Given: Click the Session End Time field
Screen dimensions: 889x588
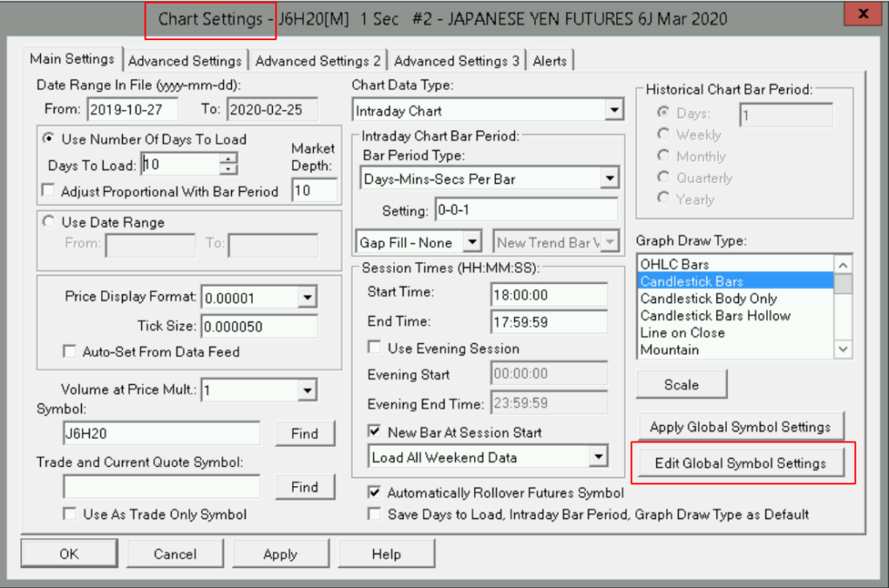Looking at the screenshot, I should 549,321.
